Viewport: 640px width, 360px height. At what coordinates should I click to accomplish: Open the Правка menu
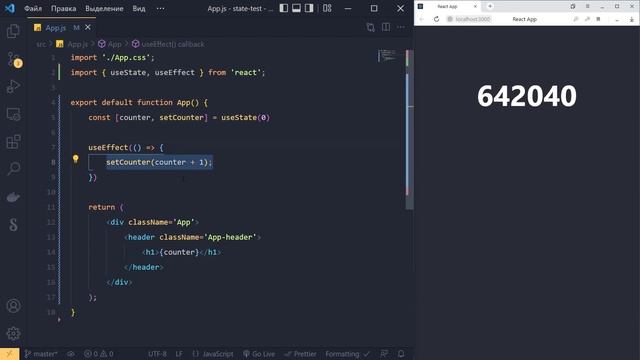click(x=64, y=8)
